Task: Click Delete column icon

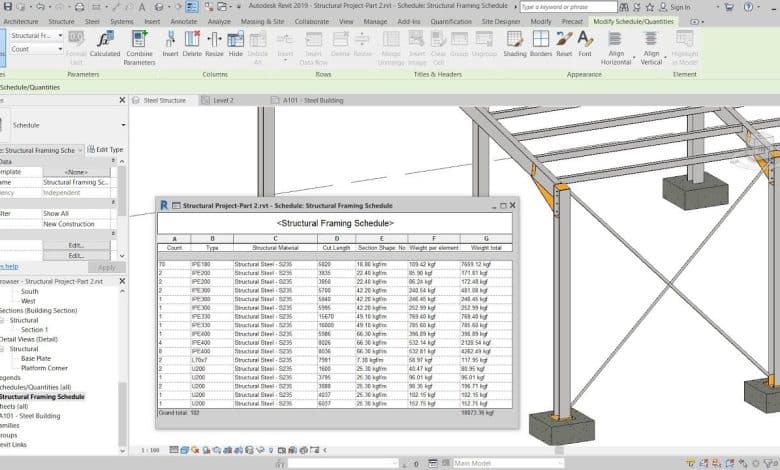Action: (192, 39)
